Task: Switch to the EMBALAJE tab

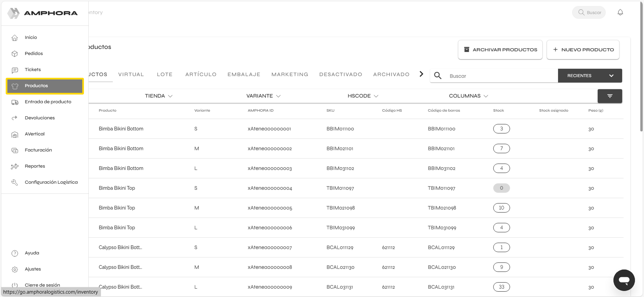Action: (244, 74)
